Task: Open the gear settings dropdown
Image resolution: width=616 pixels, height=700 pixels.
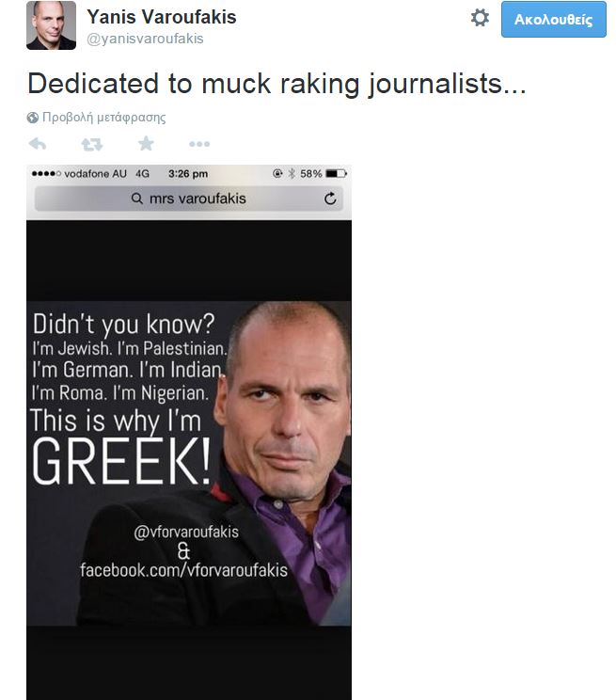Action: coord(480,18)
